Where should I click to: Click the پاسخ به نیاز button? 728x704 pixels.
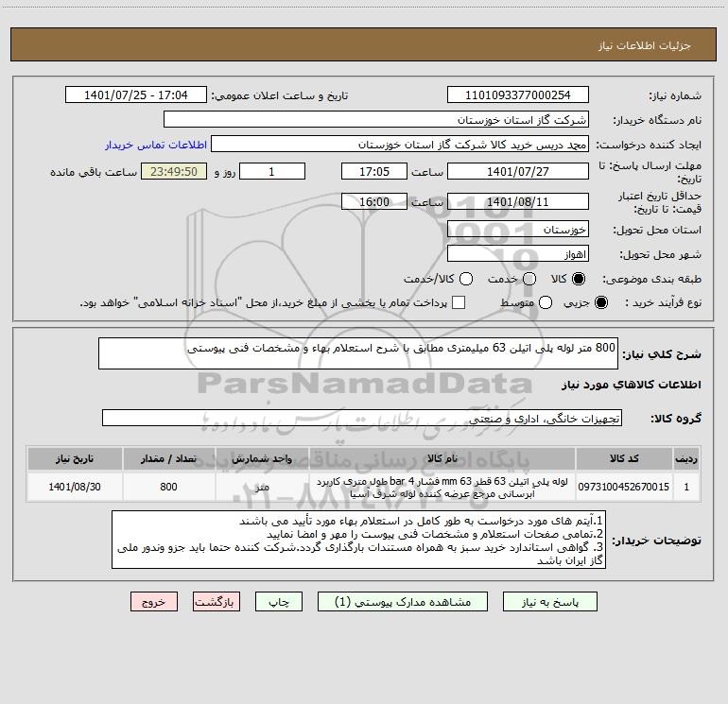pyautogui.click(x=549, y=601)
